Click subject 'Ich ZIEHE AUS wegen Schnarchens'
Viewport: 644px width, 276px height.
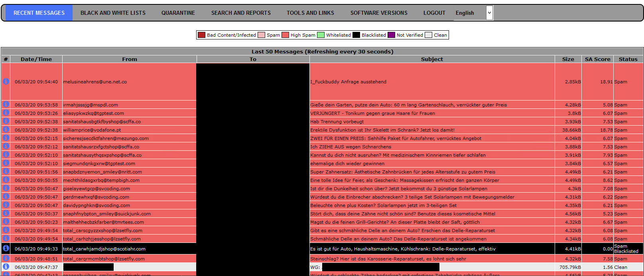pos(351,147)
